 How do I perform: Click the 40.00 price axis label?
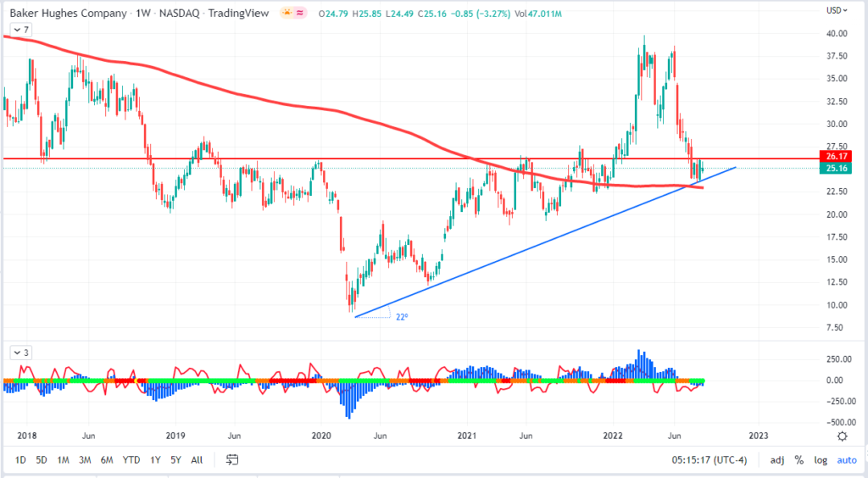click(837, 33)
